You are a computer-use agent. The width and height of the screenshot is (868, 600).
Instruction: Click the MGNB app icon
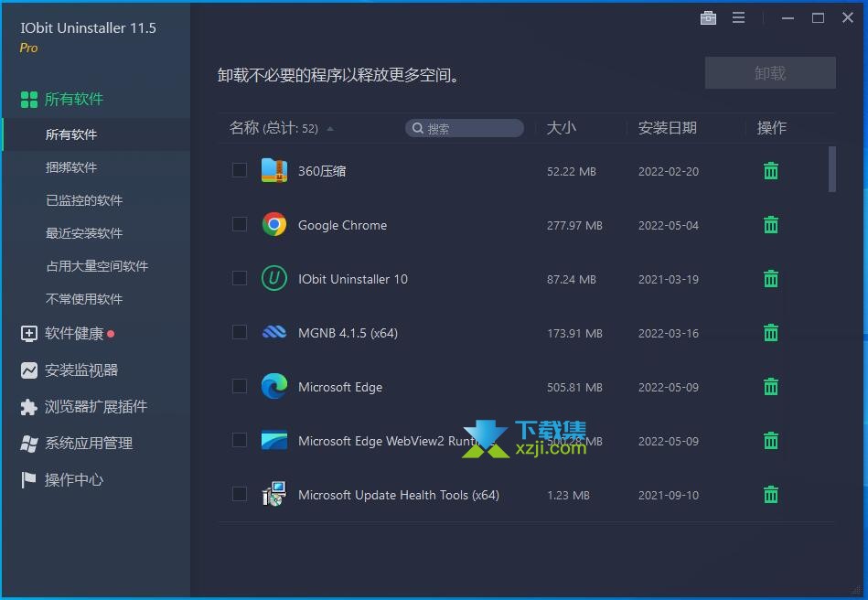pyautogui.click(x=274, y=332)
